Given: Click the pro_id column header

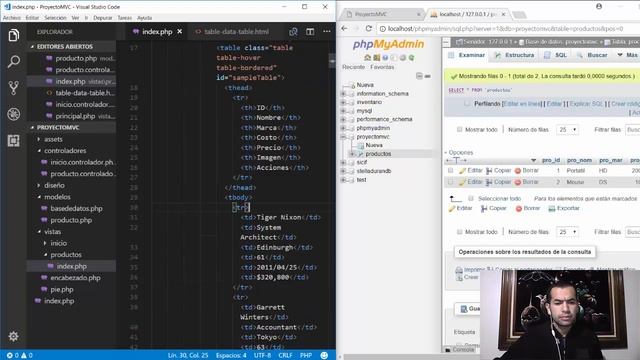Looking at the screenshot, I should pos(551,160).
